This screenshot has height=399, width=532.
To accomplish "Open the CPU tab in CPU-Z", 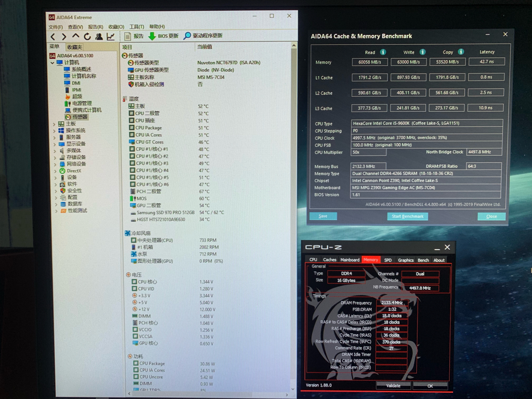I will (313, 260).
